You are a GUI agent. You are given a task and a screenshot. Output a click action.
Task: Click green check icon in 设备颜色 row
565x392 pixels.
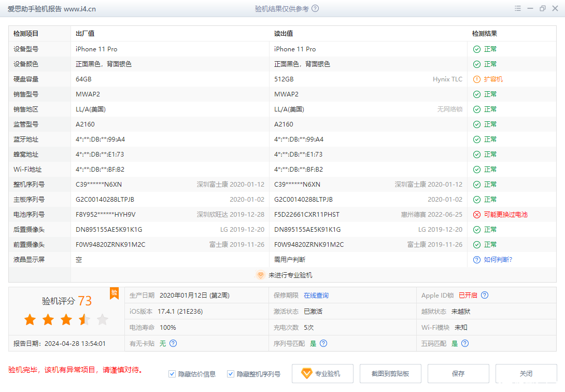pyautogui.click(x=477, y=64)
